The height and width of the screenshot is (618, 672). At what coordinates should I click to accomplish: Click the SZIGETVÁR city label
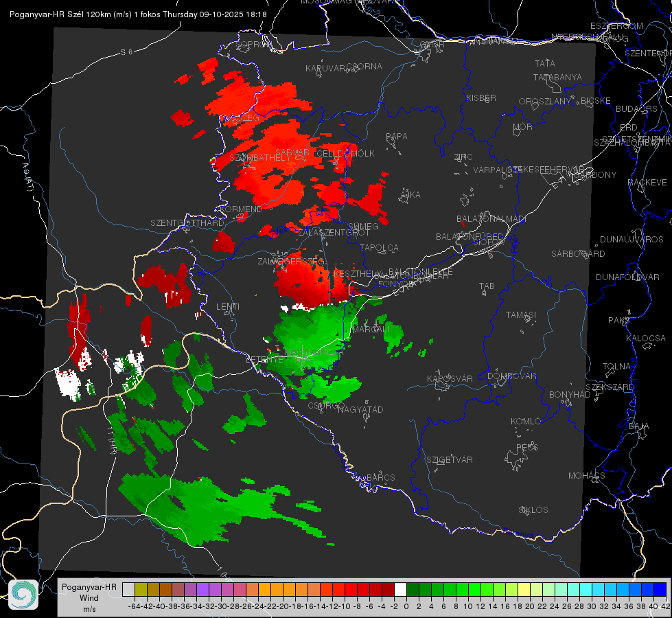coord(449,459)
